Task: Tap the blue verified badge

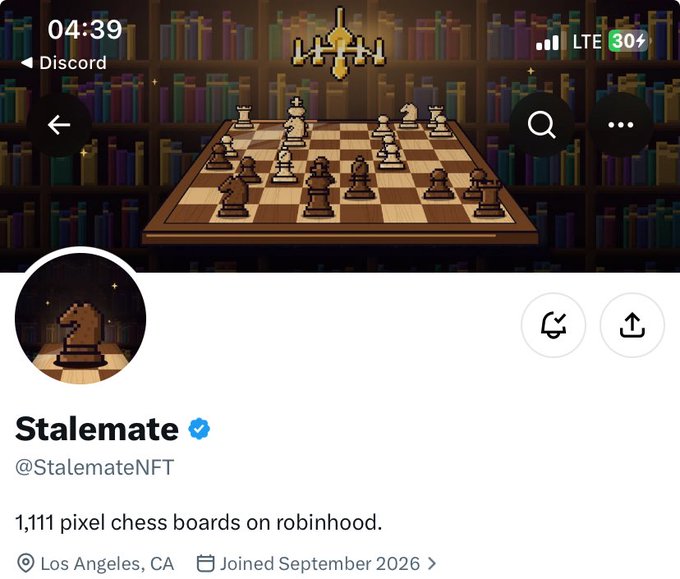Action: [199, 429]
